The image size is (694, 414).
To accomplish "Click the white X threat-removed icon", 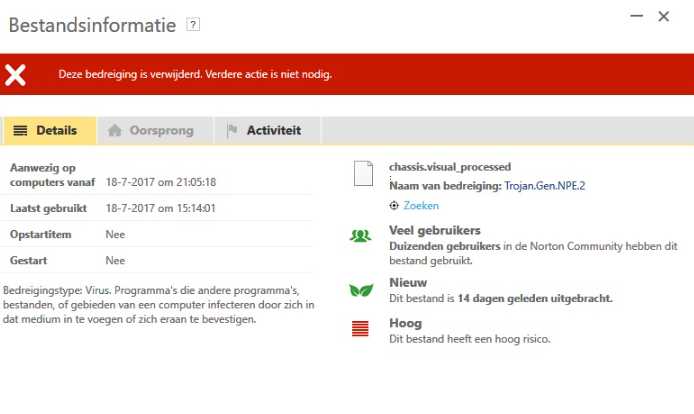I will click(x=15, y=74).
